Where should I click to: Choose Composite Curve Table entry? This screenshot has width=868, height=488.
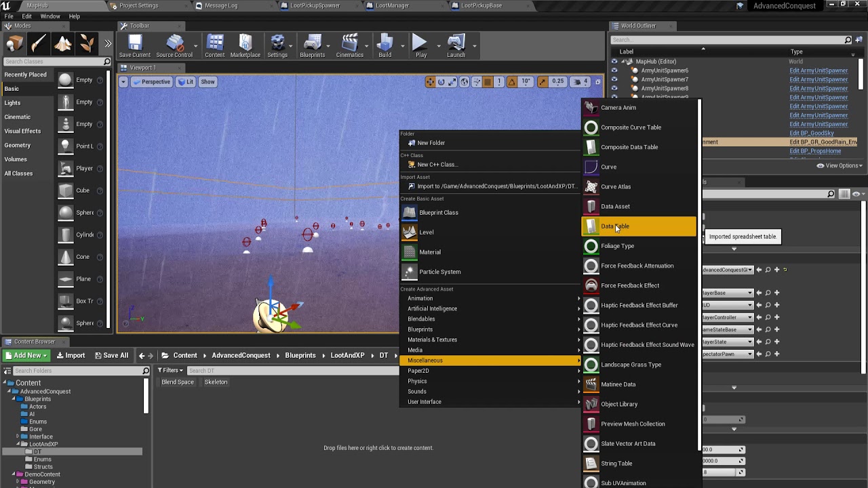click(639, 127)
